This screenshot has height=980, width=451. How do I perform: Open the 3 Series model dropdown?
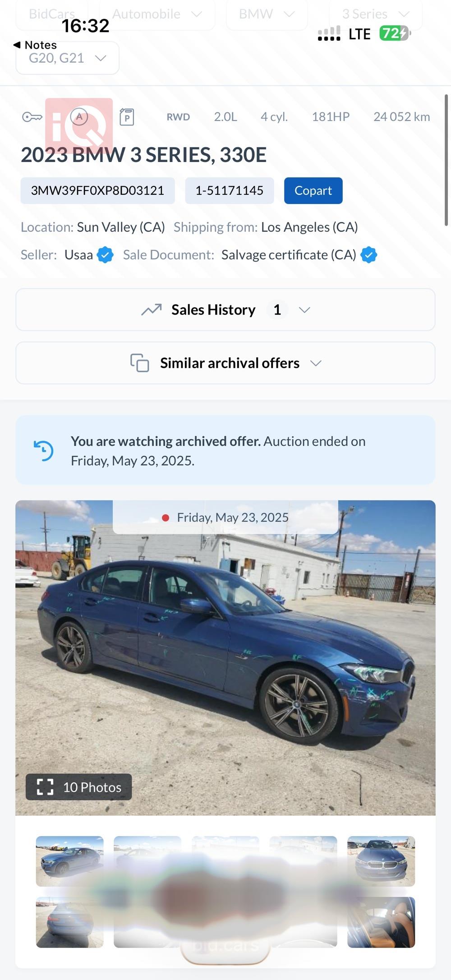pyautogui.click(x=376, y=14)
